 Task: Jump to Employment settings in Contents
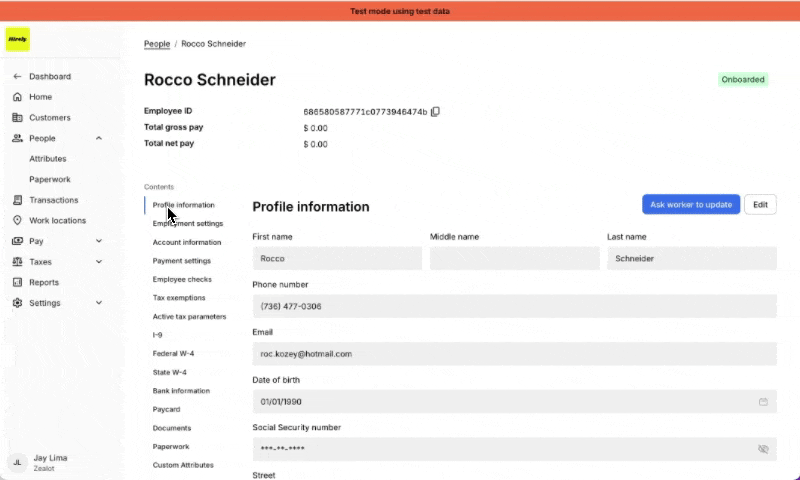188,223
